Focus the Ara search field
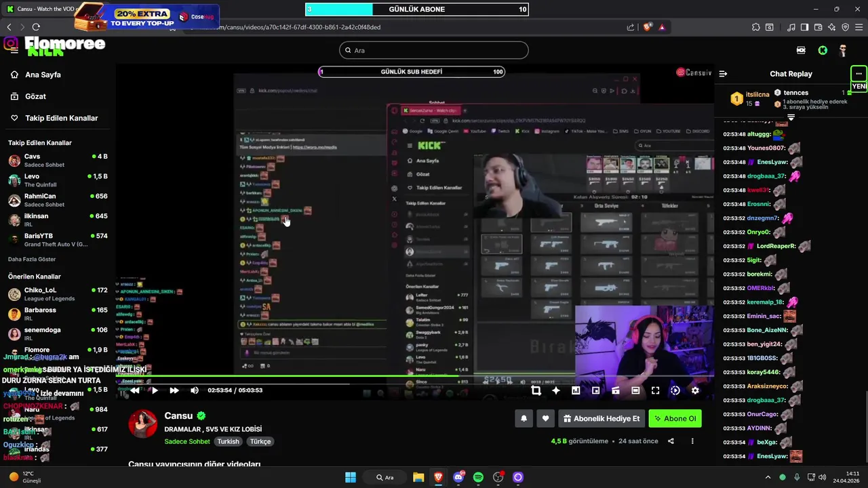Screen dimensions: 868x488 tap(434, 50)
